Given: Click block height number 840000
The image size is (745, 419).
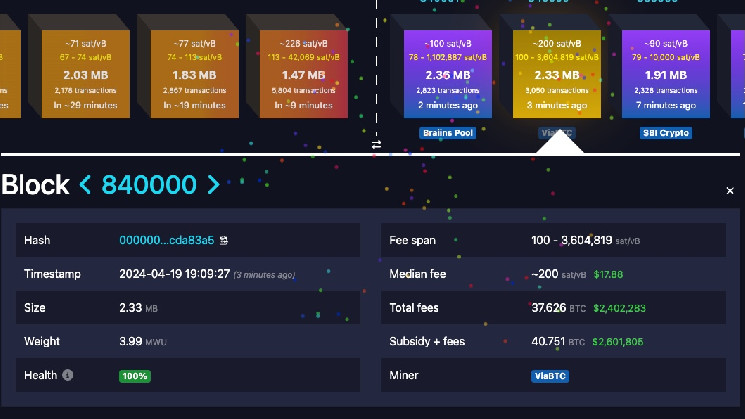Looking at the screenshot, I should tap(148, 184).
